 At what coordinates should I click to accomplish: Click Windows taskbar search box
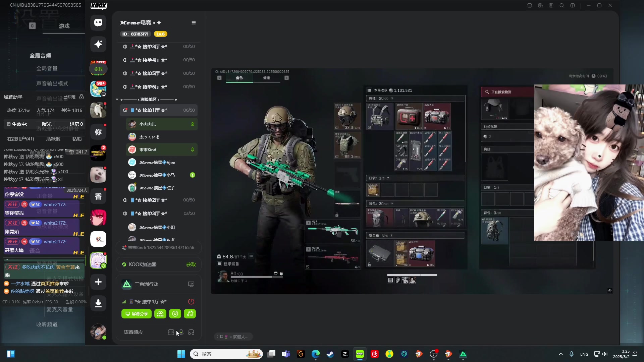[x=227, y=354]
